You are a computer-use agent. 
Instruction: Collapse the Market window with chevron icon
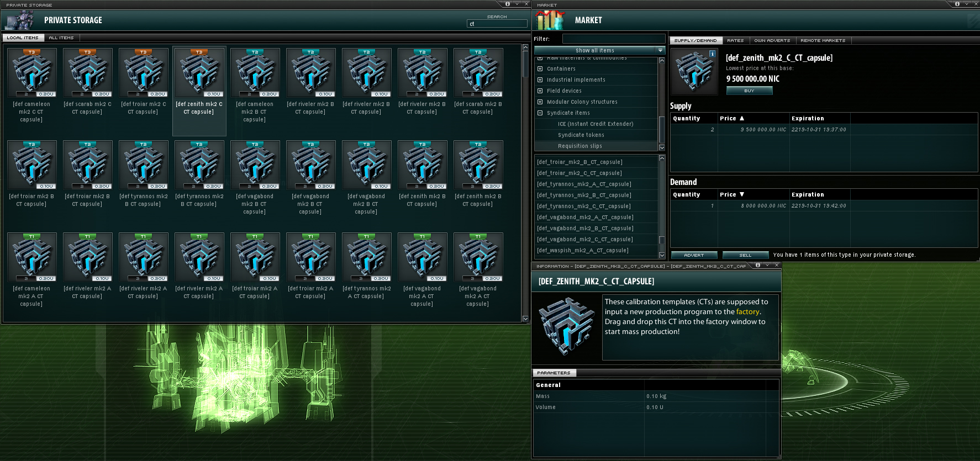pos(967,4)
